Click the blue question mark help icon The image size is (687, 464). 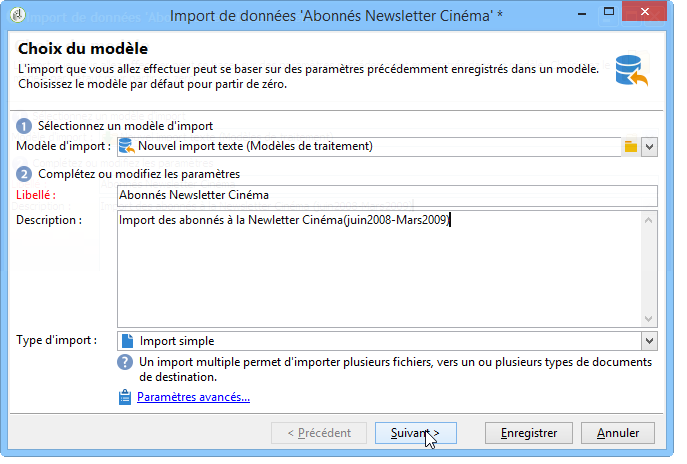[x=125, y=363]
